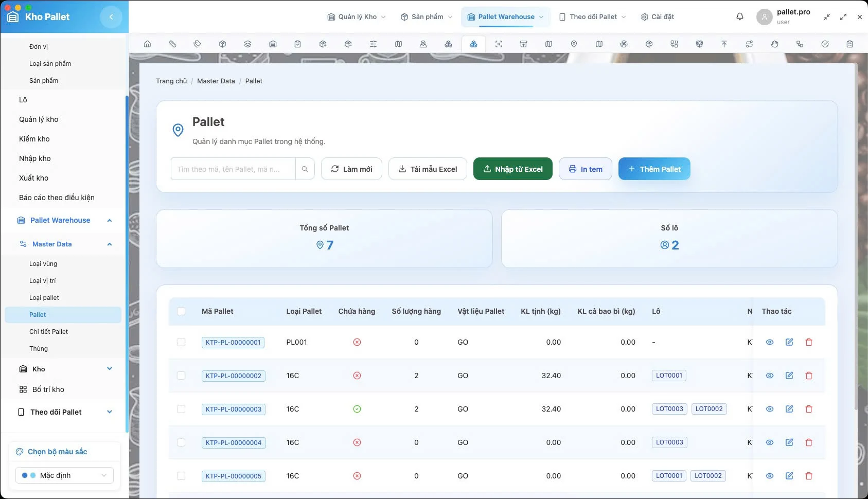
Task: Click the pallet search input field
Action: tap(233, 169)
